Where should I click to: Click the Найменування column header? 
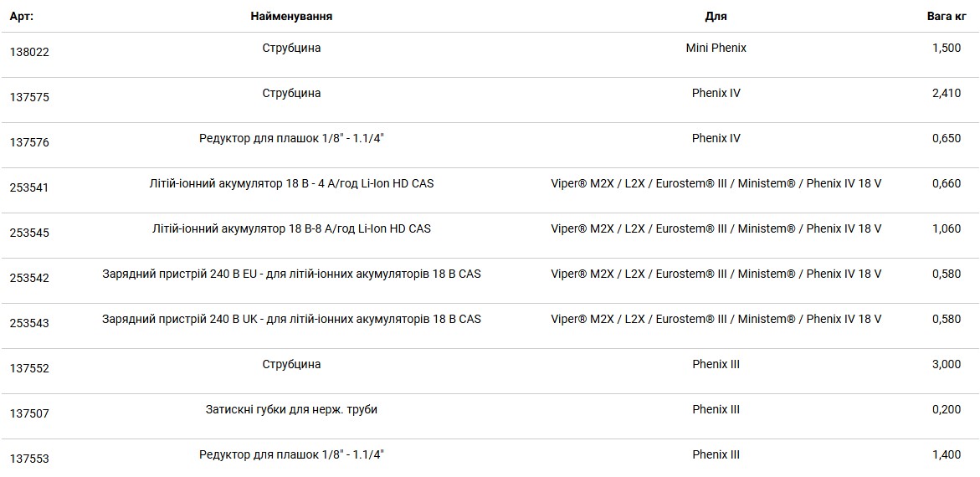click(x=291, y=16)
